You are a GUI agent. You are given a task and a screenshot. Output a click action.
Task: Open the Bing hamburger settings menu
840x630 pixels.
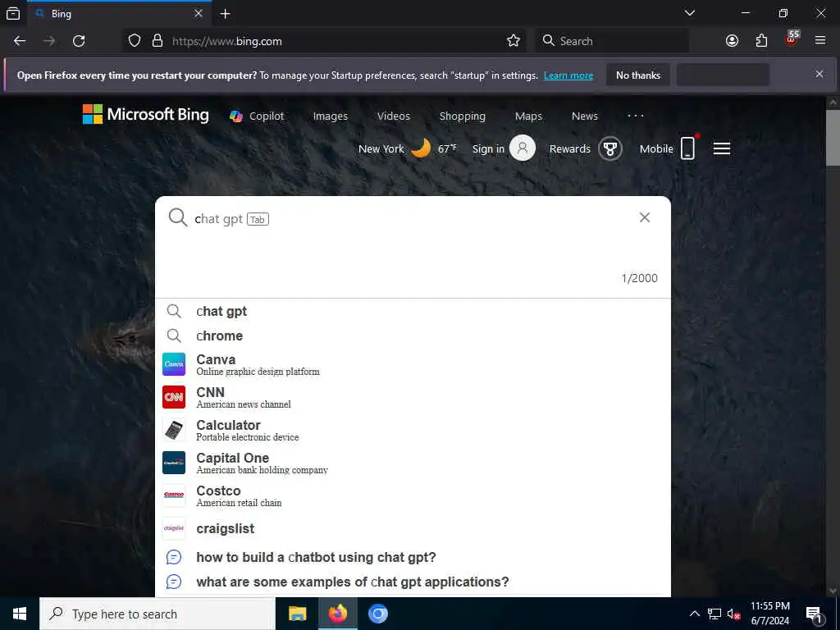coord(722,148)
